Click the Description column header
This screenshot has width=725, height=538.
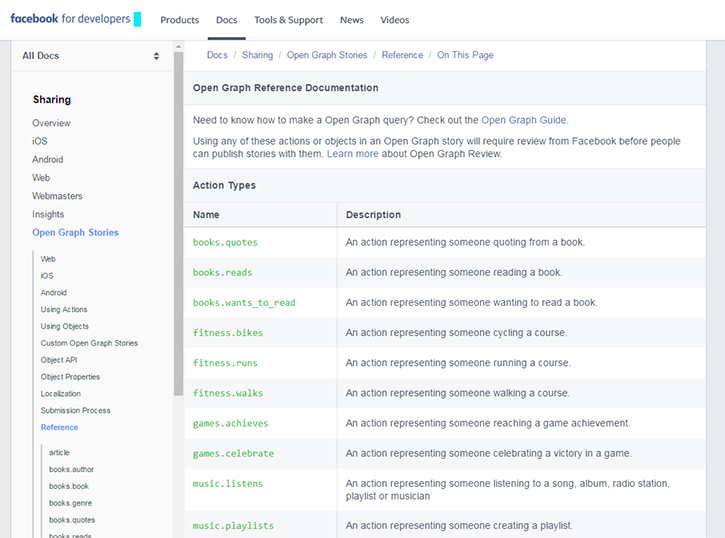coord(374,215)
